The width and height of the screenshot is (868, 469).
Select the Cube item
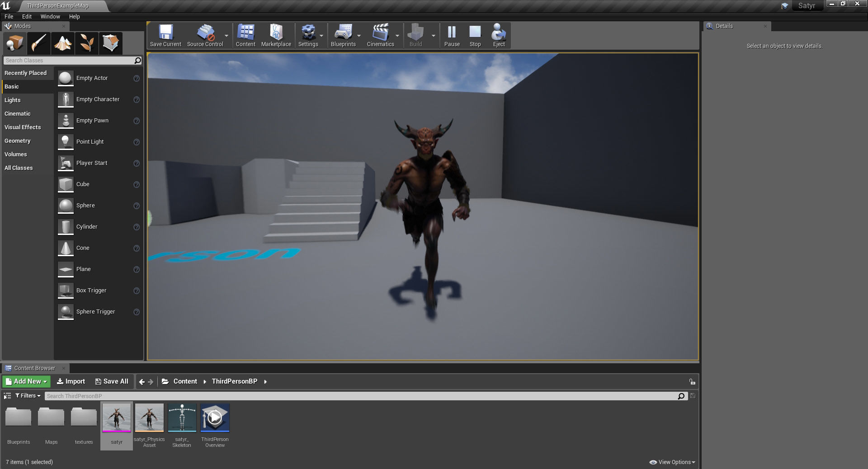(x=99, y=184)
